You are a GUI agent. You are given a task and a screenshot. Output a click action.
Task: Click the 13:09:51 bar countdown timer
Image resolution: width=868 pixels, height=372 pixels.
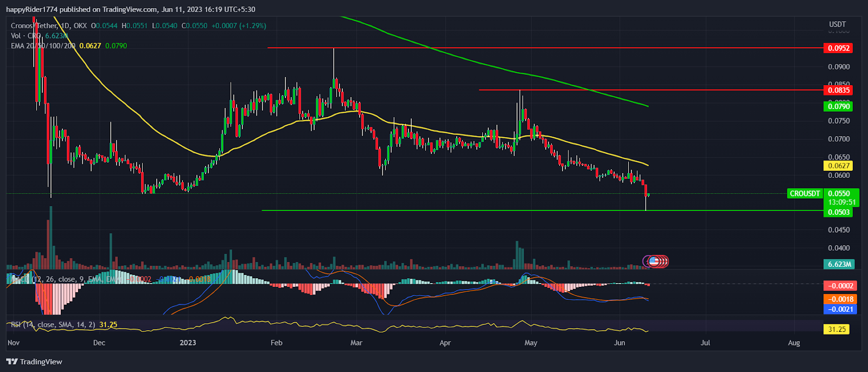[x=841, y=202]
